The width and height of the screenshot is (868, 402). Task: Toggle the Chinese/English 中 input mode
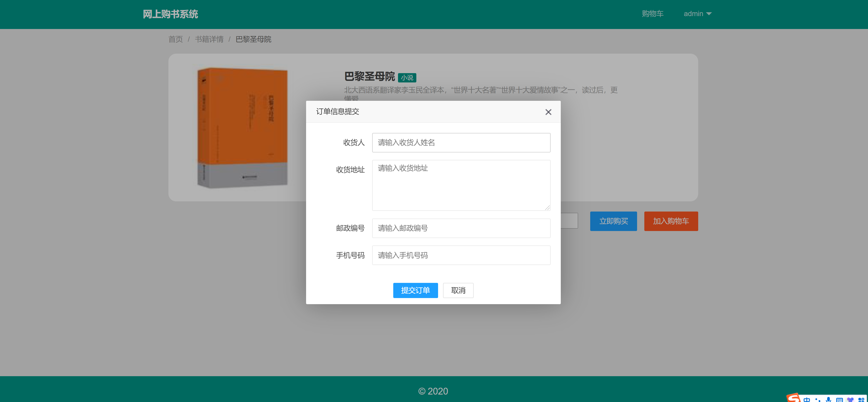click(807, 399)
